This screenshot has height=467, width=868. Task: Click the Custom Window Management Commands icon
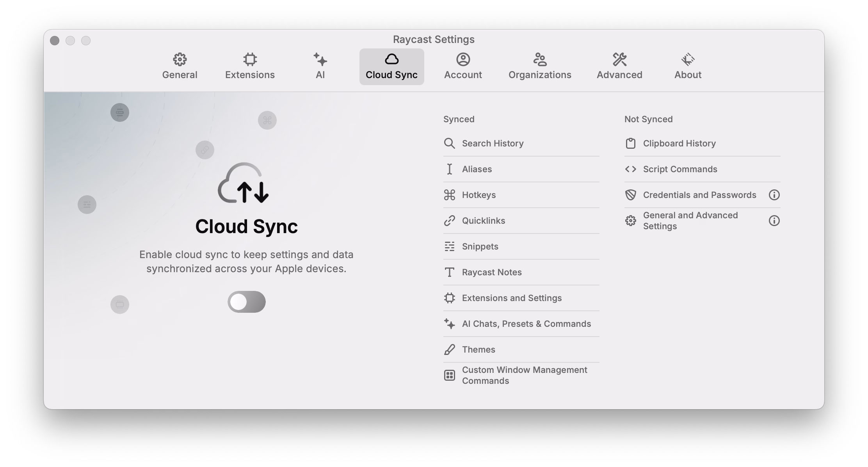click(x=449, y=375)
